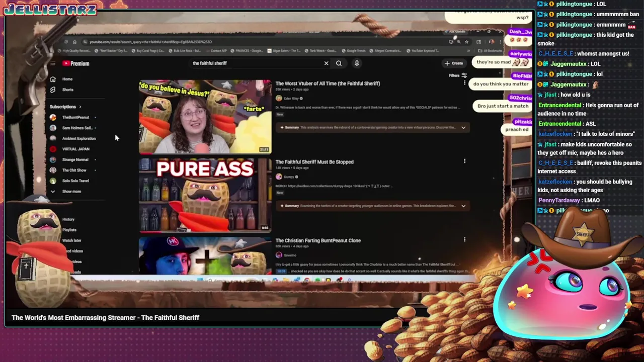
Task: Click 'they're so mad' chat bubble
Action: click(502, 62)
